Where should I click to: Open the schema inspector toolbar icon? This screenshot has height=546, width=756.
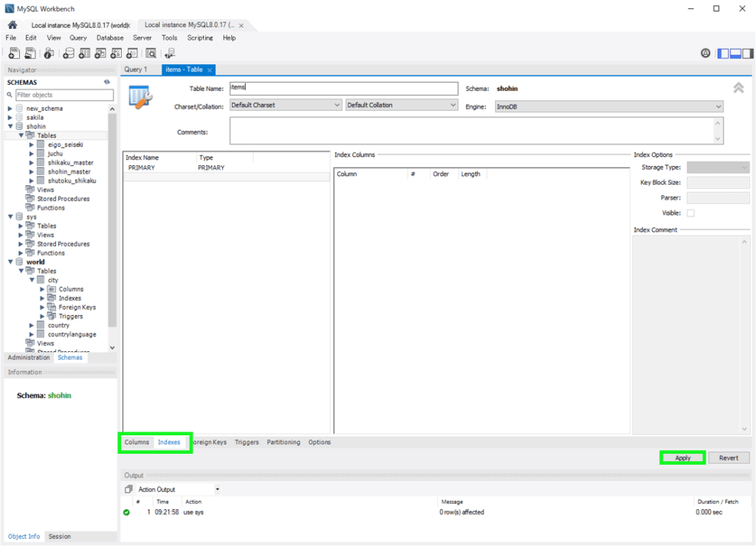click(x=49, y=53)
